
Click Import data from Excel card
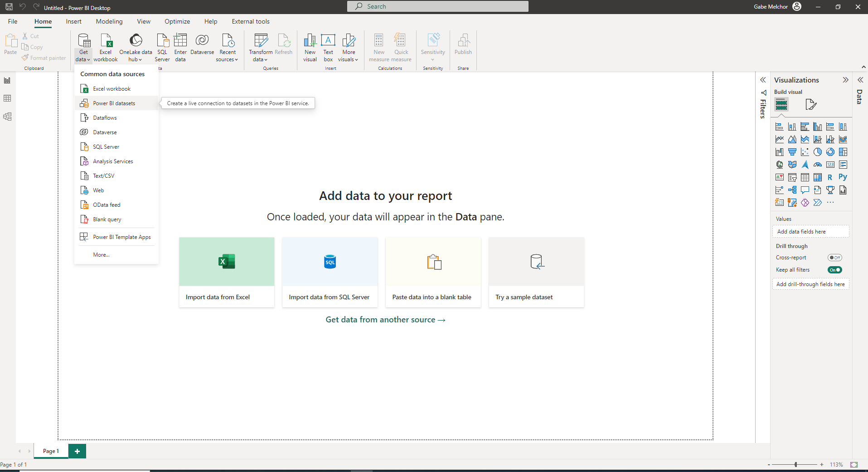[x=227, y=272]
